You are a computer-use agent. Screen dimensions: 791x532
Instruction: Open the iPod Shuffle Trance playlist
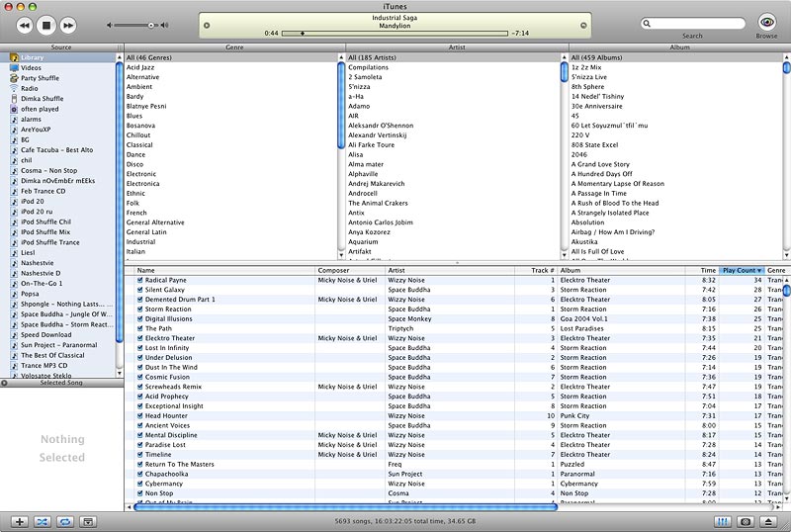[58, 242]
